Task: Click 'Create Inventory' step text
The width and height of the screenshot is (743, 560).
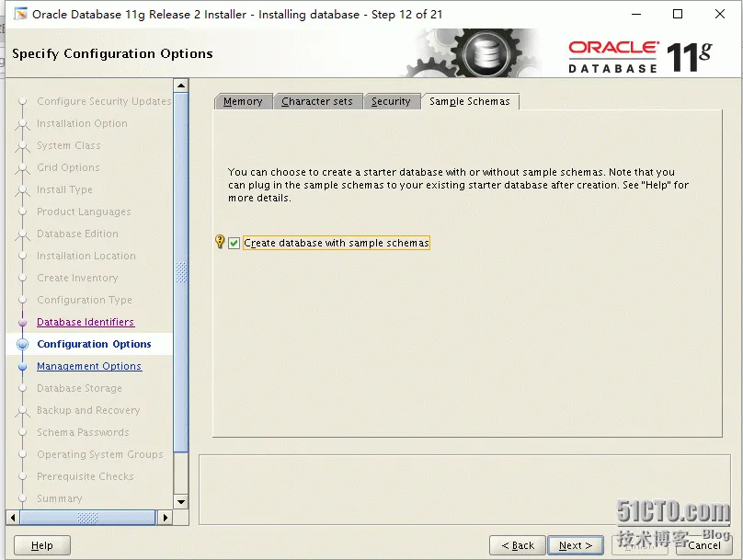Action: tap(77, 278)
